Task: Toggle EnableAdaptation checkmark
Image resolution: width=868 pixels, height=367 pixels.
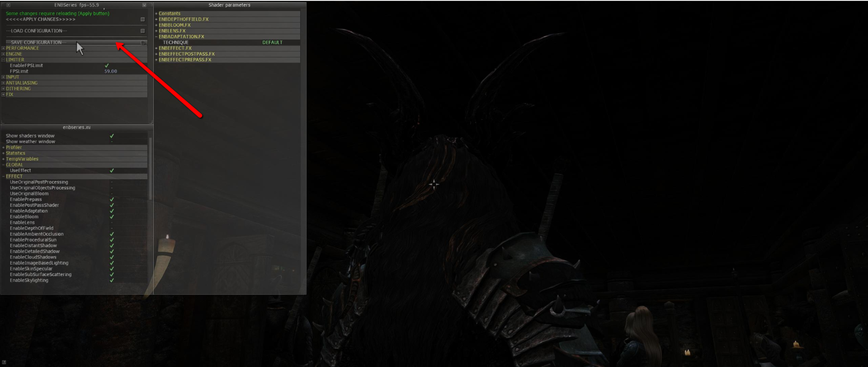Action: [x=112, y=211]
